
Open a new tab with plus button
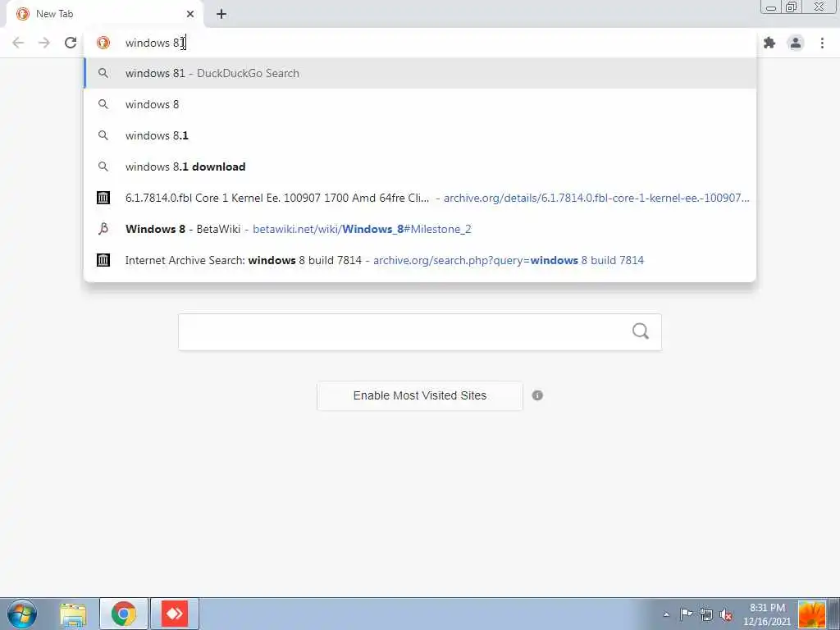point(221,14)
